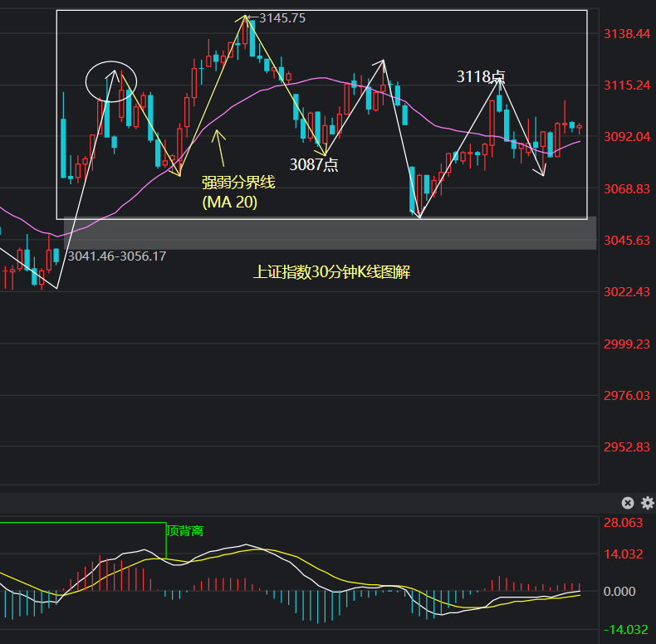656x644 pixels.
Task: Select the 上证指数30分钟K线图解 title text
Action: point(332,272)
